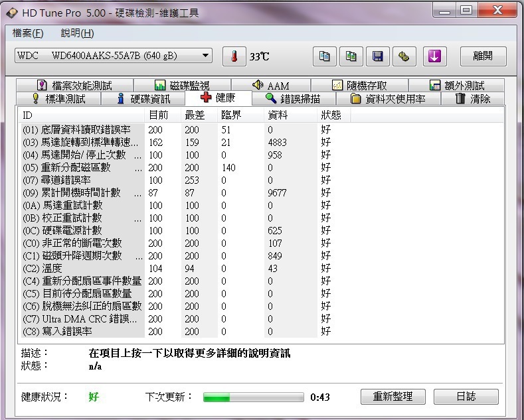Click the green 好 health status text
Viewport: 524px width, 420px height.
tap(94, 397)
